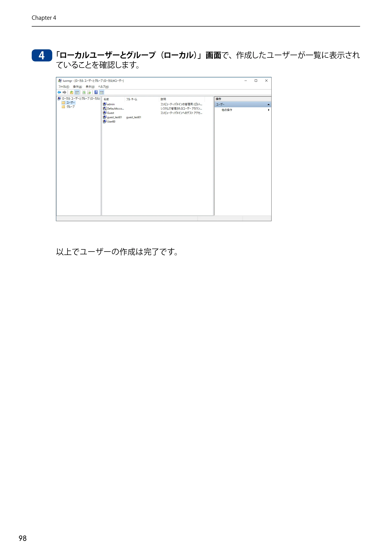
Task: Click the guest_test01 user account icon
Action: (105, 117)
